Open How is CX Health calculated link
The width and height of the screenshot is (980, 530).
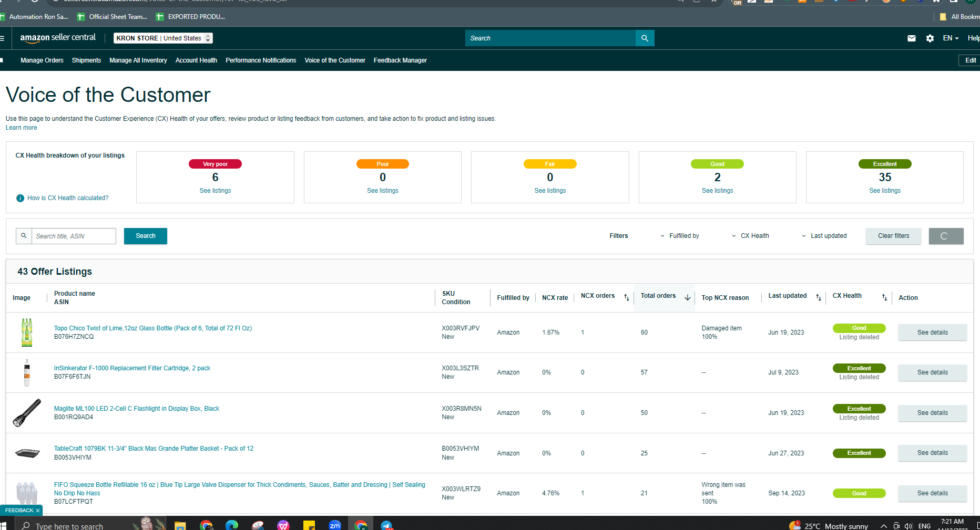pyautogui.click(x=68, y=198)
